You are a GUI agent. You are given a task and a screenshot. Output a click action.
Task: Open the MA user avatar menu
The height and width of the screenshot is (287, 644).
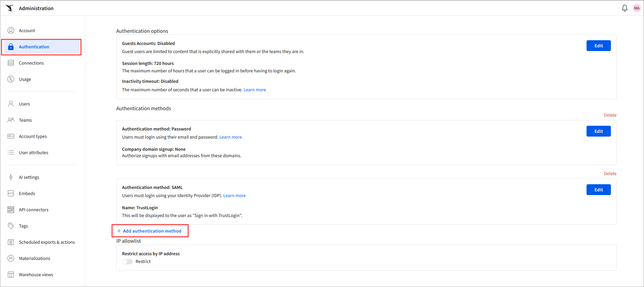point(637,8)
